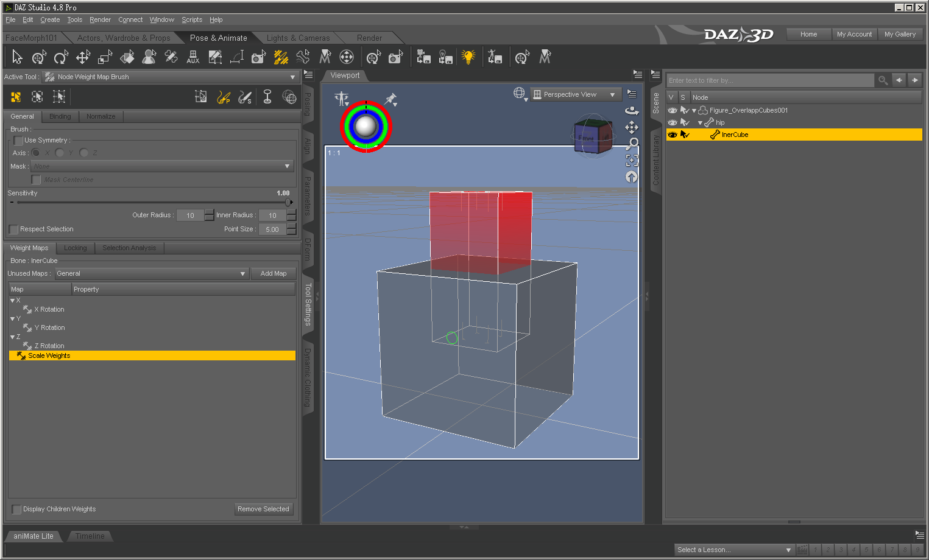The width and height of the screenshot is (929, 560).
Task: Select the Surface Selection tool icon
Action: pyautogui.click(x=127, y=57)
